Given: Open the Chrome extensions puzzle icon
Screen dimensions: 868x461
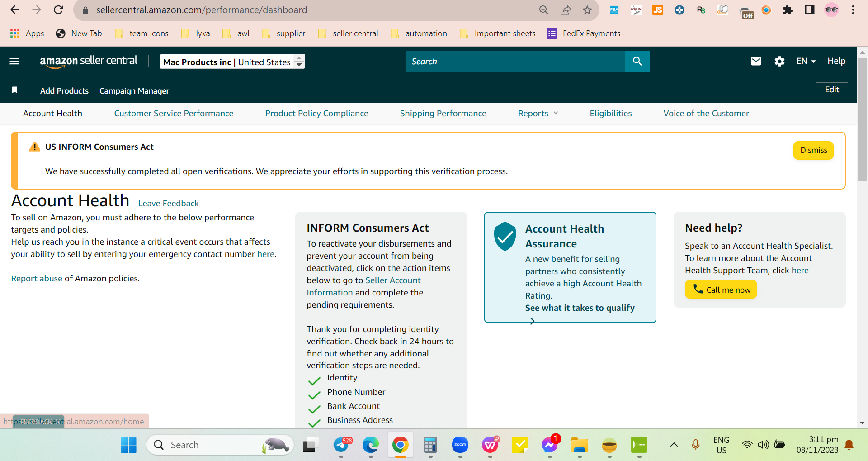Looking at the screenshot, I should 788,10.
